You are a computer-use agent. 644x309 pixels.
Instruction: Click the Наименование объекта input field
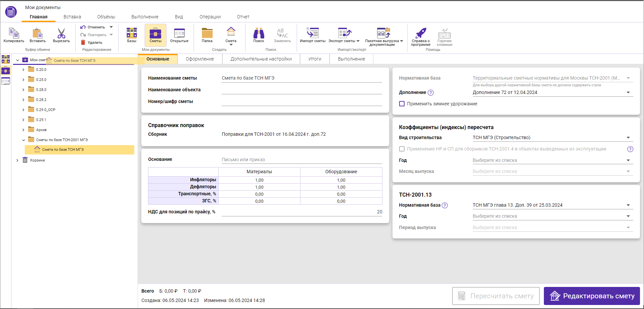pyautogui.click(x=302, y=90)
